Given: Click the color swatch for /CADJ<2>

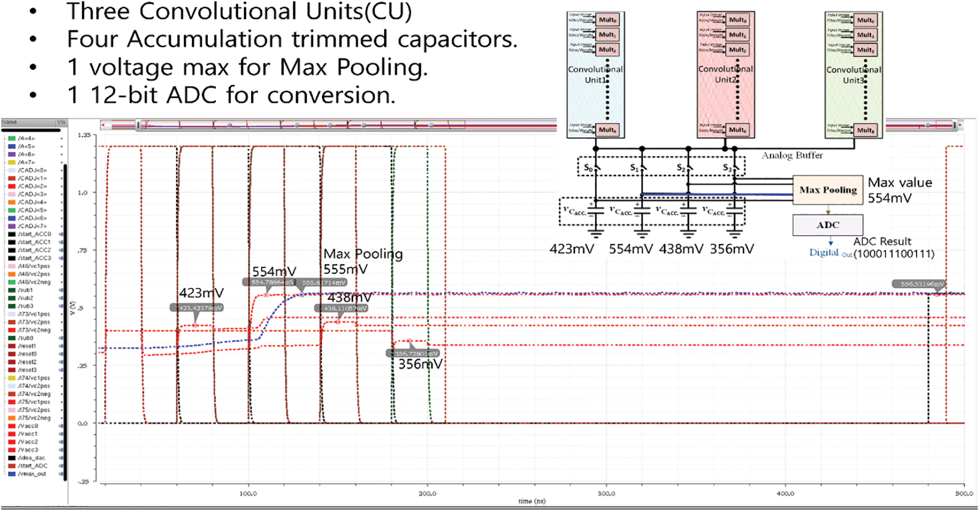Looking at the screenshot, I should (12, 186).
